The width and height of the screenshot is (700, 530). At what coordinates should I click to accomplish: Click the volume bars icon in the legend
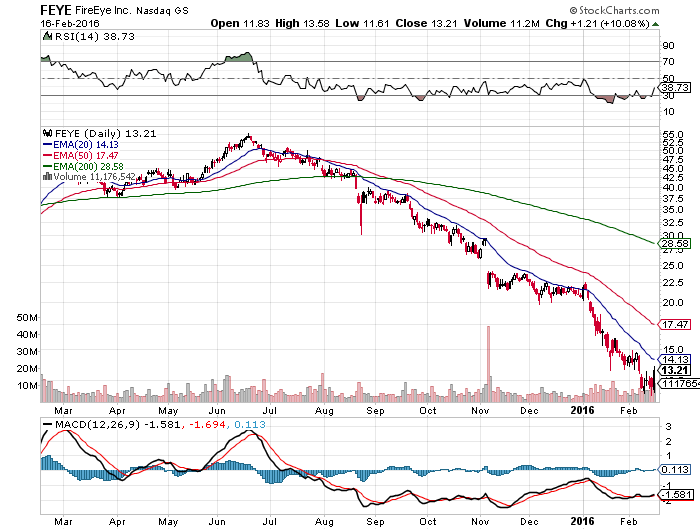coord(47,177)
